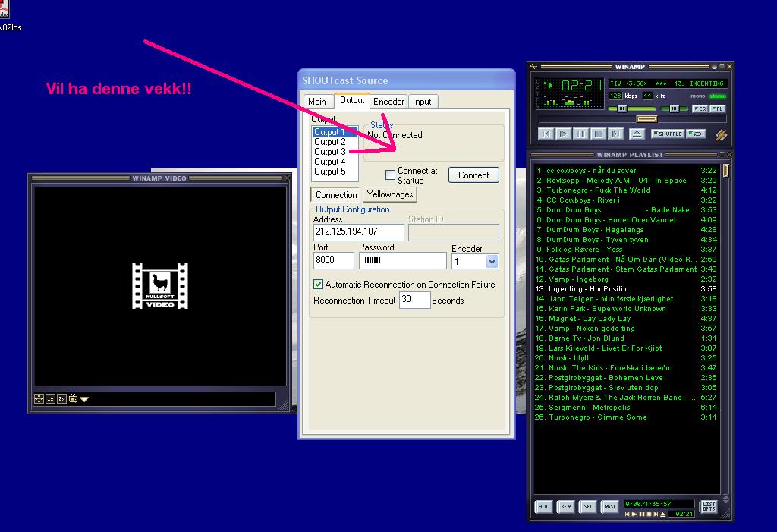This screenshot has width=777, height=532.
Task: Click the SEL button in Winamp Playlist
Action: [588, 506]
